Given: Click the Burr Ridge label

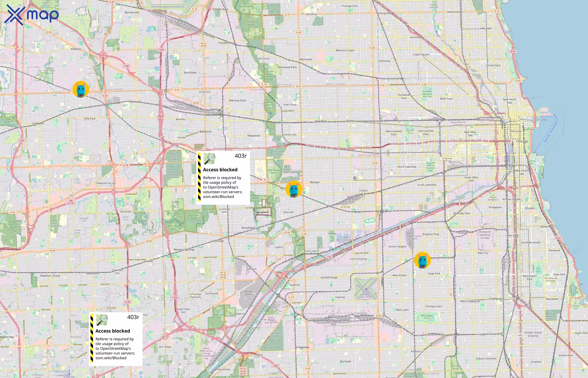Looking at the screenshot, I should pos(165,347).
